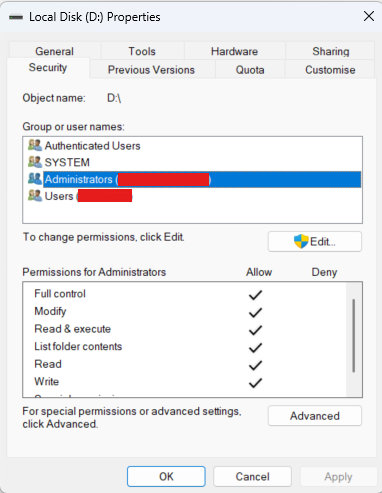Click the Authenticated Users group icon

click(35, 145)
